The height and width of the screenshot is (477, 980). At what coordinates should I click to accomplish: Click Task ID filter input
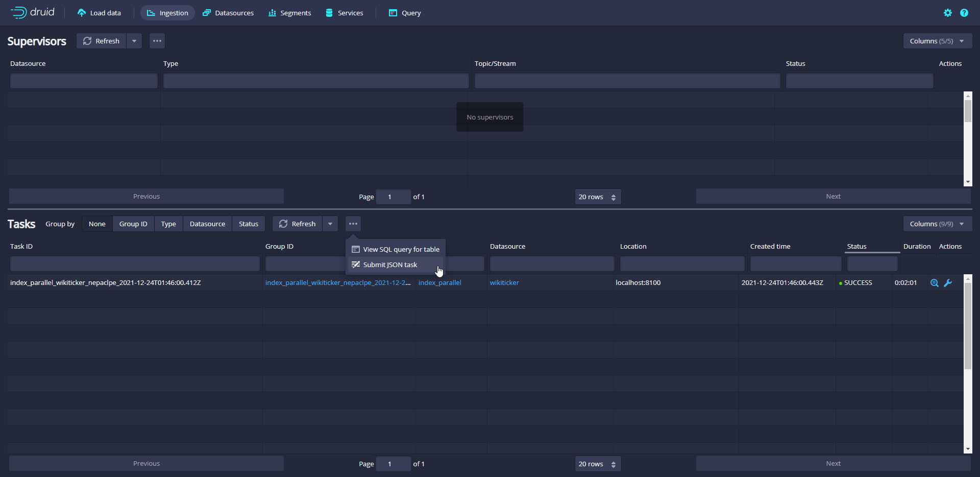click(x=135, y=264)
